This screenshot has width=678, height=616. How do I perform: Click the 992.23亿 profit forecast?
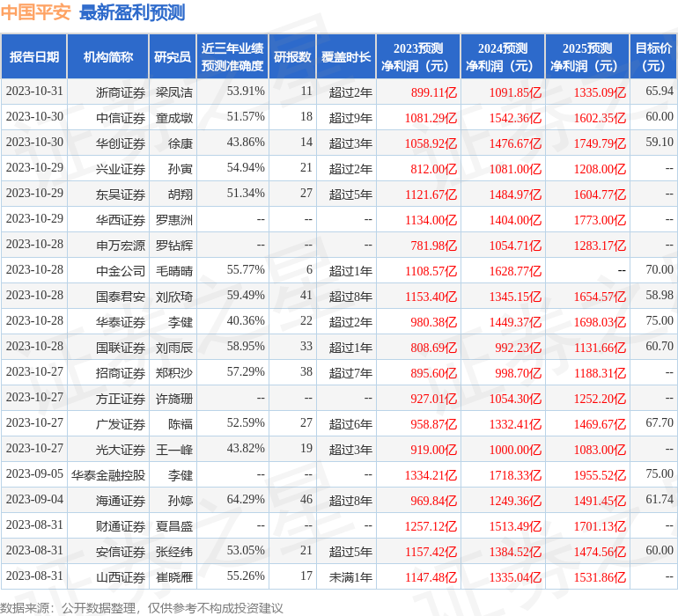(518, 348)
